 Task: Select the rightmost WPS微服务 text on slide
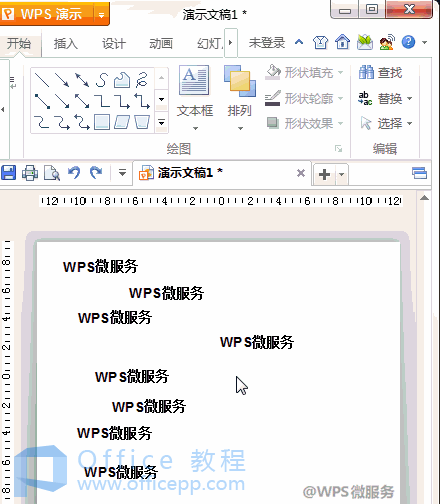(x=257, y=342)
